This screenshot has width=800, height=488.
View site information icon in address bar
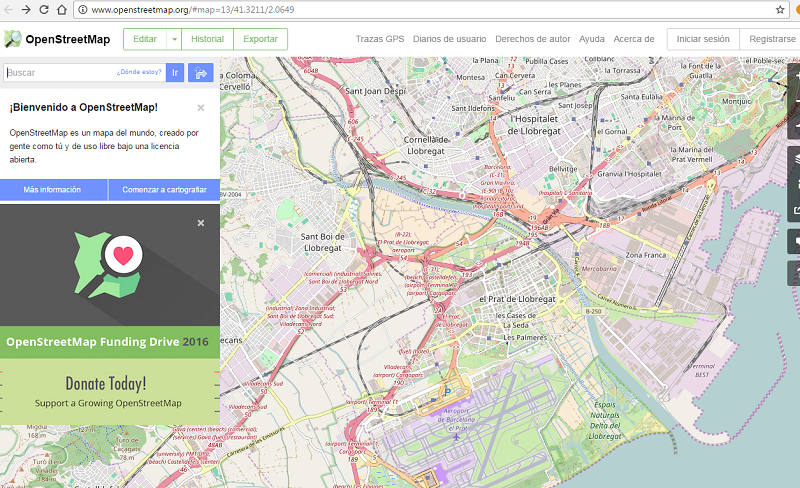click(81, 10)
